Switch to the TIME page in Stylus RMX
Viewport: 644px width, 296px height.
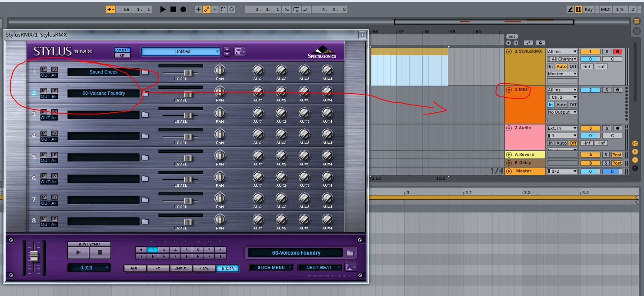click(x=204, y=268)
